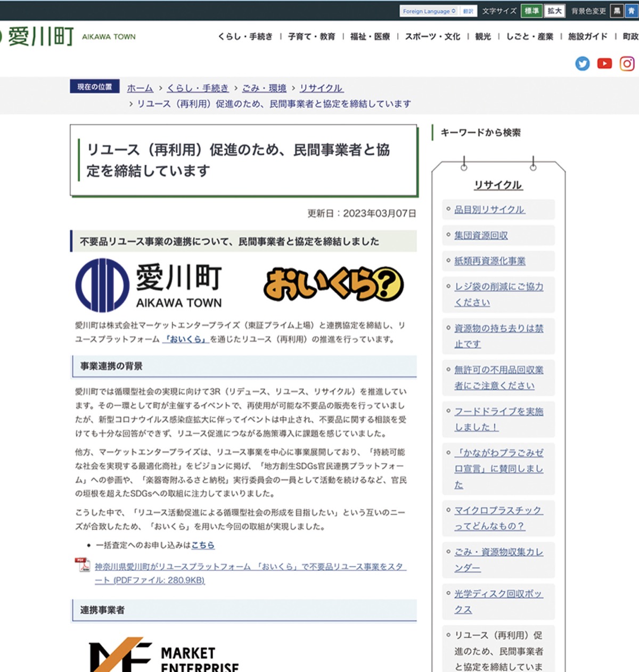Image resolution: width=639 pixels, height=672 pixels.
Task: Open the スポーツ・文化 menu
Action: (x=432, y=37)
